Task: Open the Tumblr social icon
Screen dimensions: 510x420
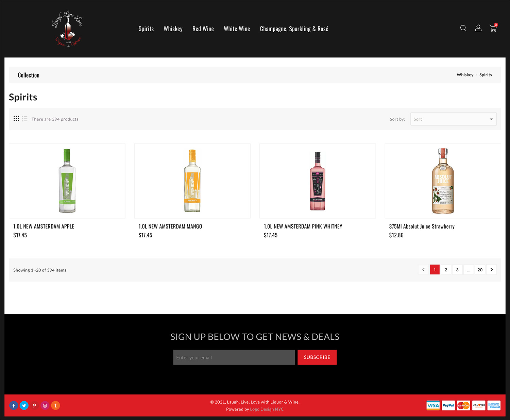Action: click(55, 405)
